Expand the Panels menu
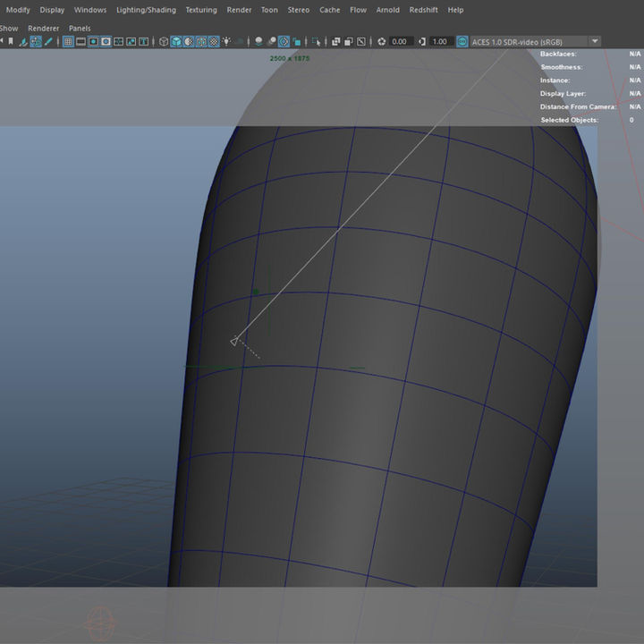 [80, 28]
